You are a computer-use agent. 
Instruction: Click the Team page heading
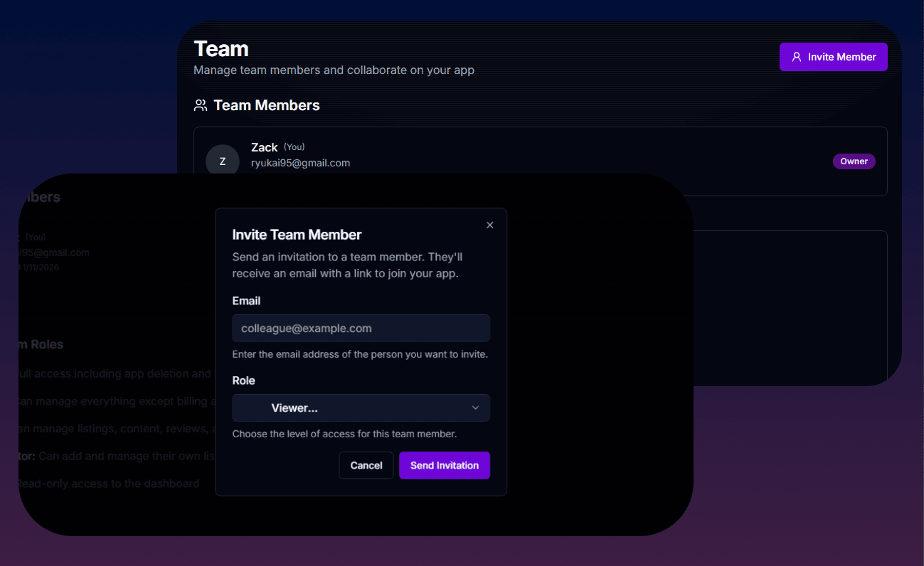point(221,49)
